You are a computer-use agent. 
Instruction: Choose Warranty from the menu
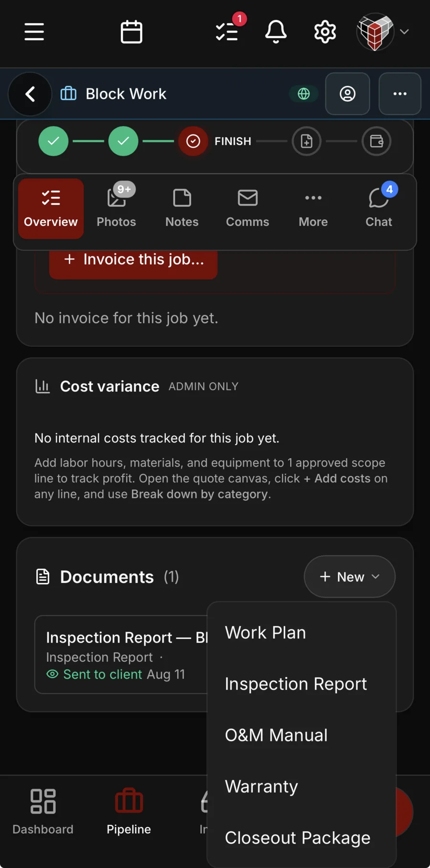pos(301,786)
